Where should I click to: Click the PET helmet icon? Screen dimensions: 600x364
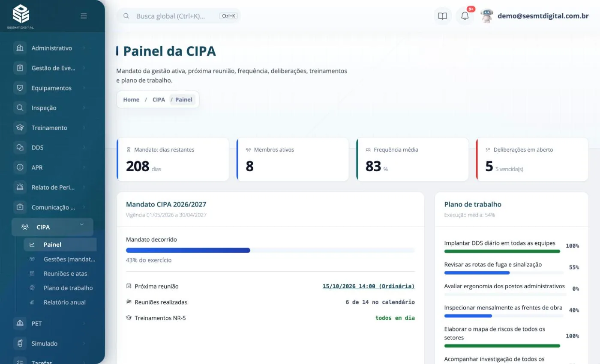[x=20, y=323]
